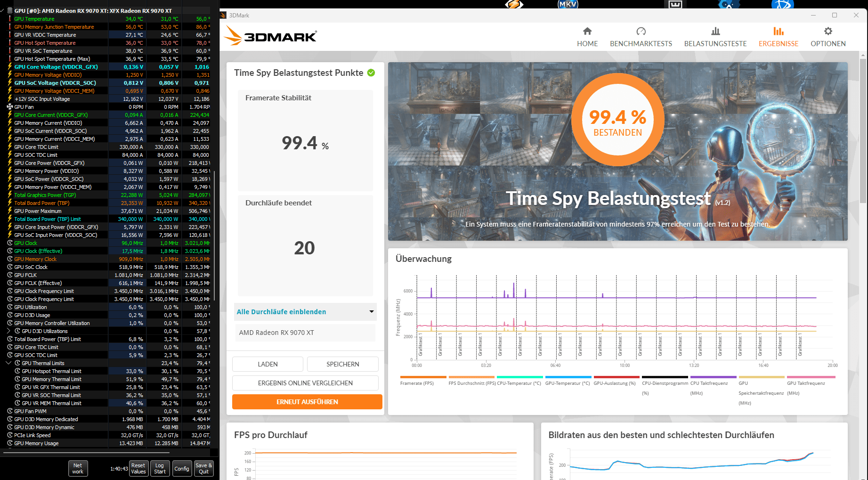Click the thermometer icon beside GPU Hot Spot Temperature

tap(10, 43)
